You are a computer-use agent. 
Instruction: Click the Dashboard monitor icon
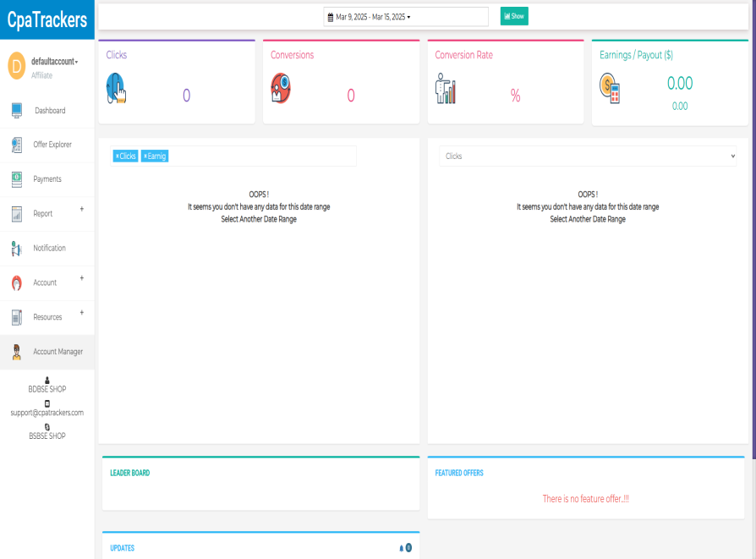[17, 111]
